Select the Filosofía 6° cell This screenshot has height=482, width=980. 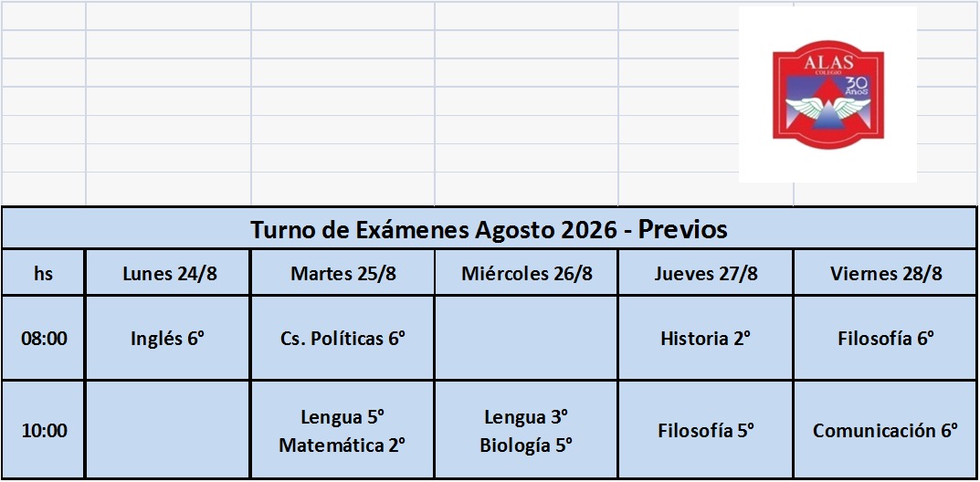coord(886,339)
